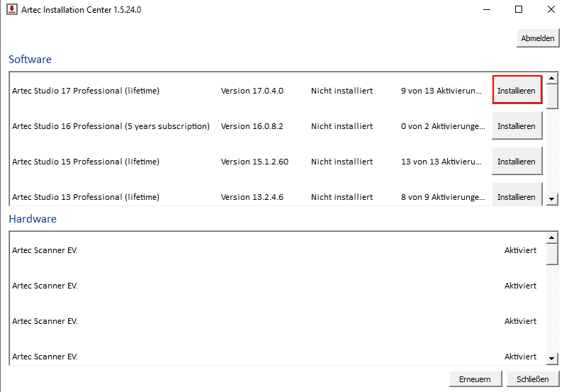Screen dimensions: 564x392
Task: Minimize the Installation Center window
Action: tap(486, 10)
